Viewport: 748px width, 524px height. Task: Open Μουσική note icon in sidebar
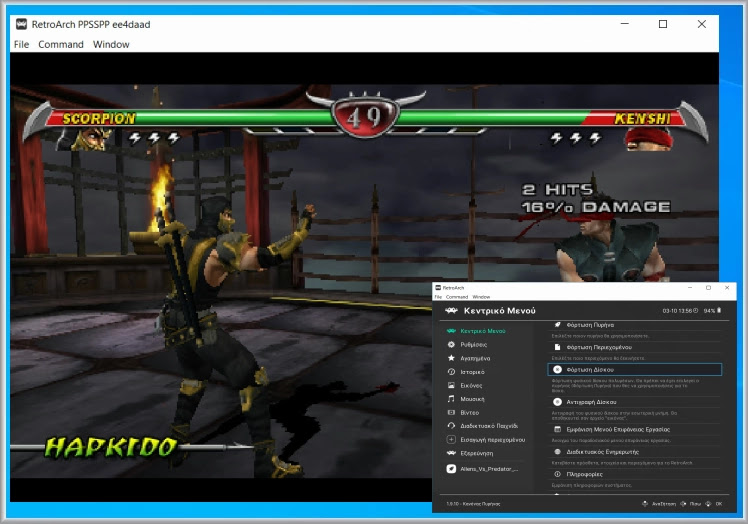(x=451, y=398)
